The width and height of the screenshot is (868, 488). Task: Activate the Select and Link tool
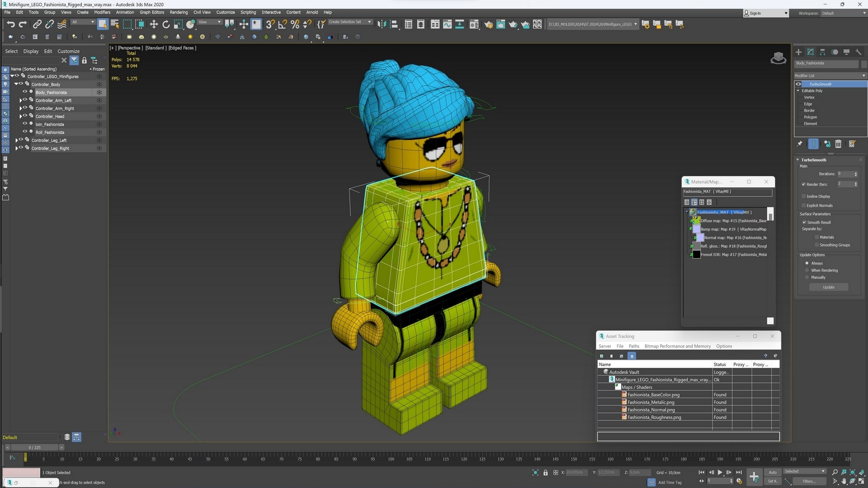(x=38, y=24)
